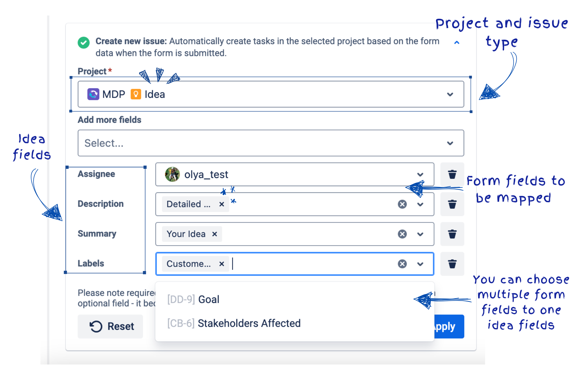Open the Project and issue type dropdown
Viewport: 574px width, 392px height.
(450, 94)
